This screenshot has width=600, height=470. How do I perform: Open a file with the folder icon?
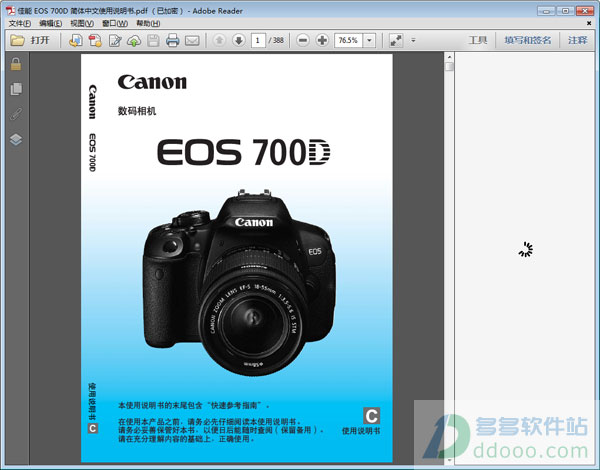point(17,40)
